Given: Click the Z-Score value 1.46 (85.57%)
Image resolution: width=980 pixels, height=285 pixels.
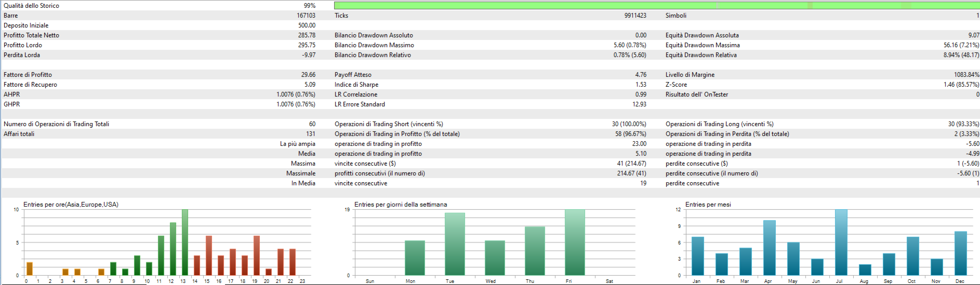Looking at the screenshot, I should 961,85.
